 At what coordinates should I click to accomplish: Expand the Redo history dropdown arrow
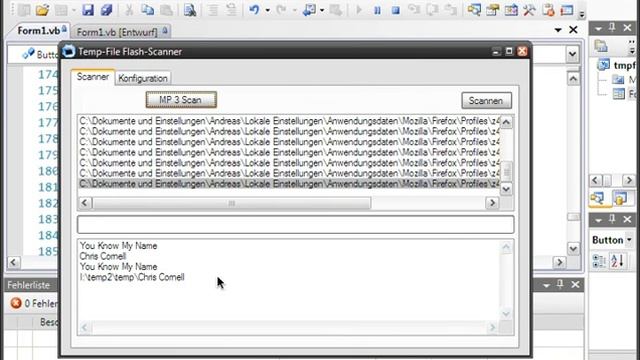coord(294,10)
